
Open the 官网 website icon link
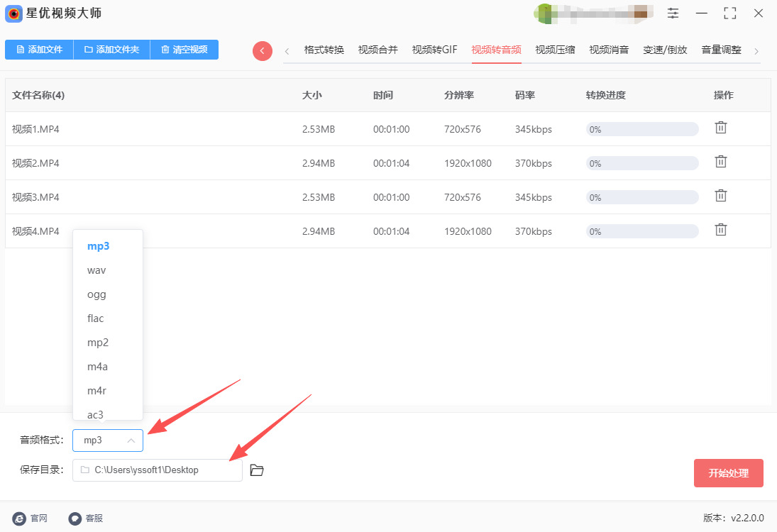[x=19, y=518]
